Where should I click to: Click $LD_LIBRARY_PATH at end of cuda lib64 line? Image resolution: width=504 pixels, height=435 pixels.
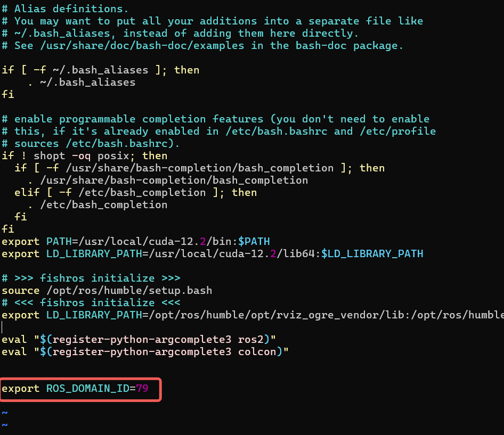coord(372,254)
